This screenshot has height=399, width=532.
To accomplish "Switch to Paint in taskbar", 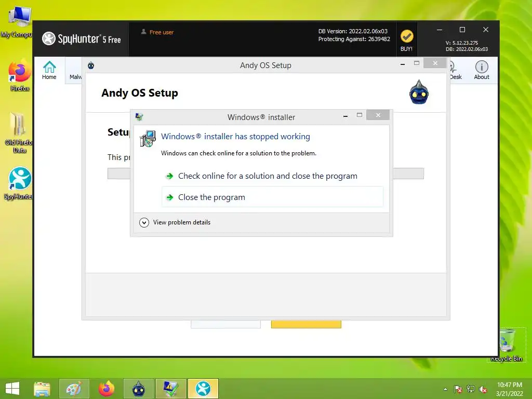I will click(x=74, y=389).
